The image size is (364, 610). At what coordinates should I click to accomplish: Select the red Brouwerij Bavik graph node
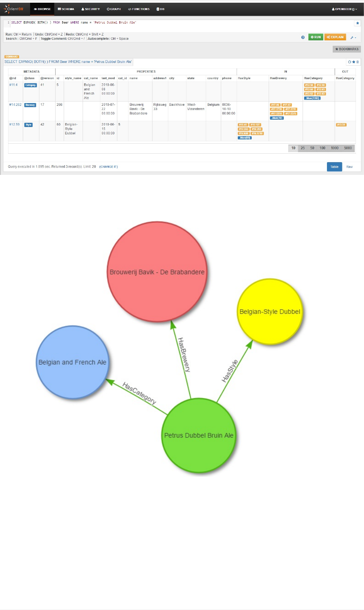tap(157, 272)
